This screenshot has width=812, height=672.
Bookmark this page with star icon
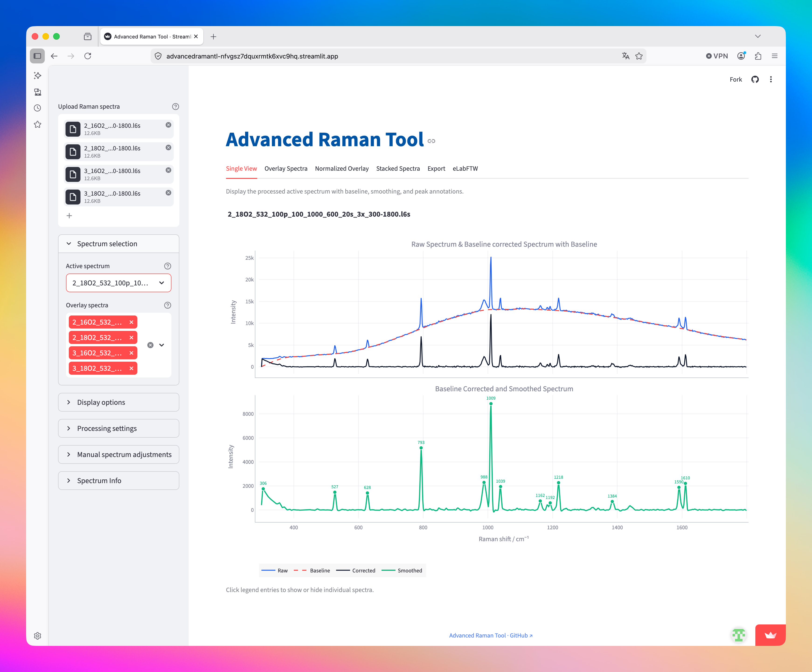click(x=639, y=56)
